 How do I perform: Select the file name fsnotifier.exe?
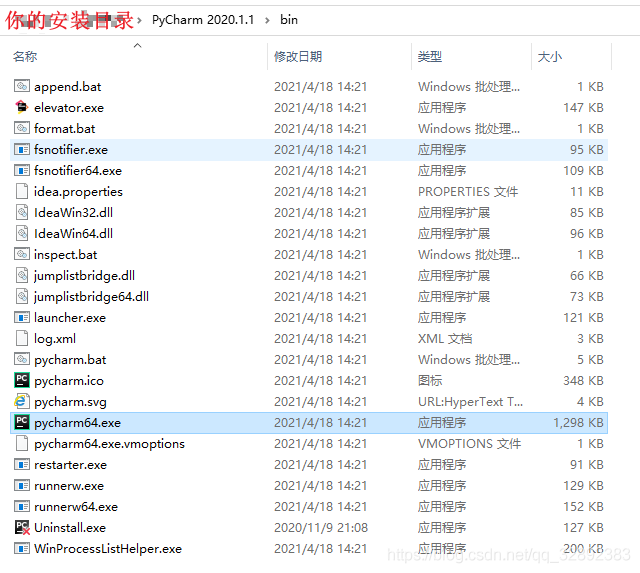click(x=71, y=149)
